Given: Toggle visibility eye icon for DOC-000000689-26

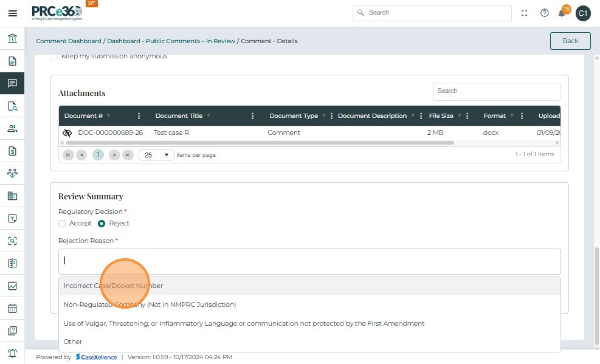Looking at the screenshot, I should click(x=67, y=132).
